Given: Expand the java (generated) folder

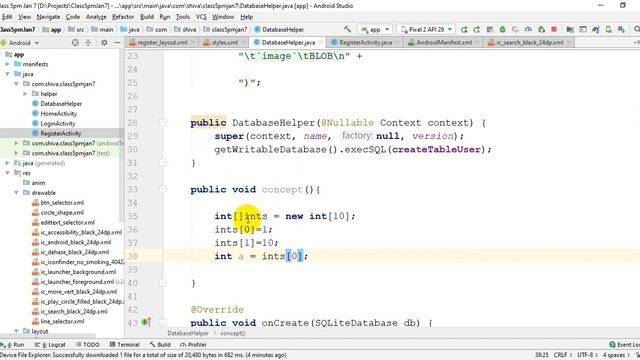Looking at the screenshot, I should (7, 163).
